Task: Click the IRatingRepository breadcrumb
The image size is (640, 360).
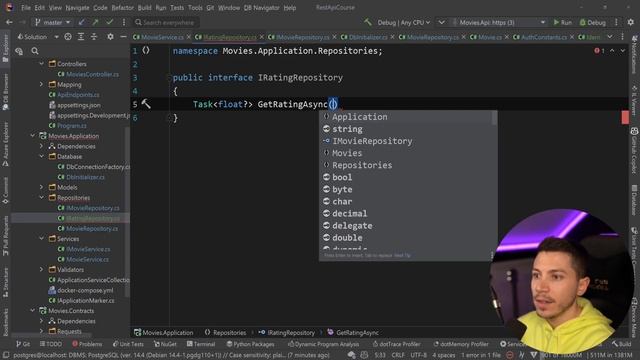Action: 287,333
